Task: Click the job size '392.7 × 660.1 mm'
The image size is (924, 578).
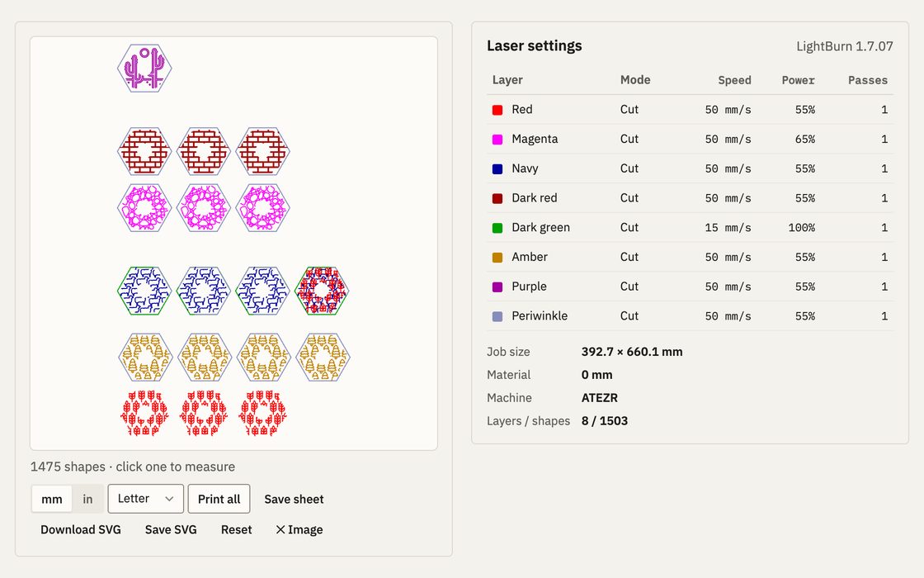Action: point(632,352)
